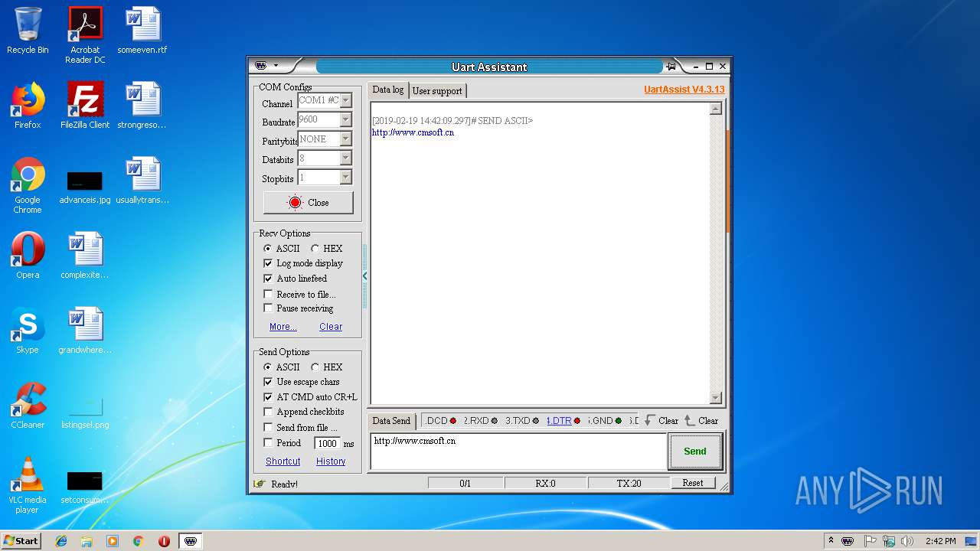Click the Clear link in Recv Options
Screen dimensions: 980x551
(331, 327)
